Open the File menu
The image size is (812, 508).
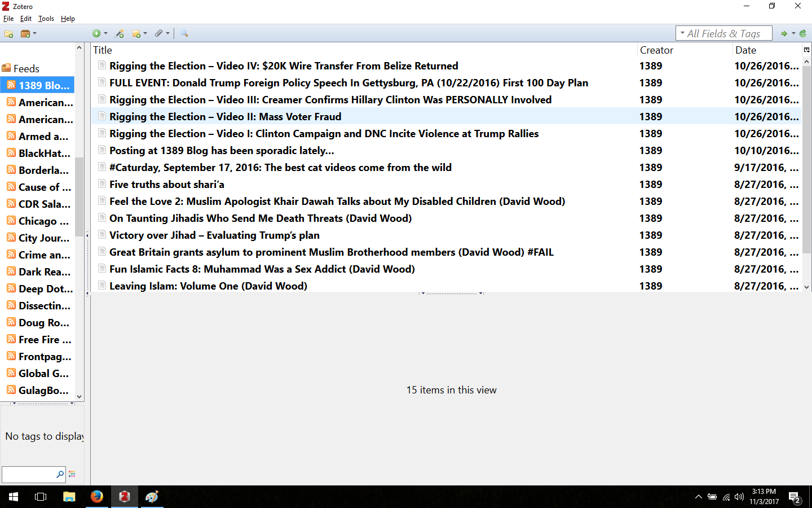pos(8,19)
